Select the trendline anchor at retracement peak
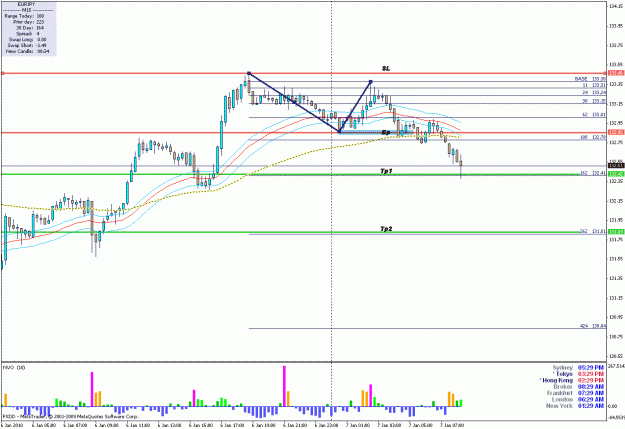 [x=371, y=82]
